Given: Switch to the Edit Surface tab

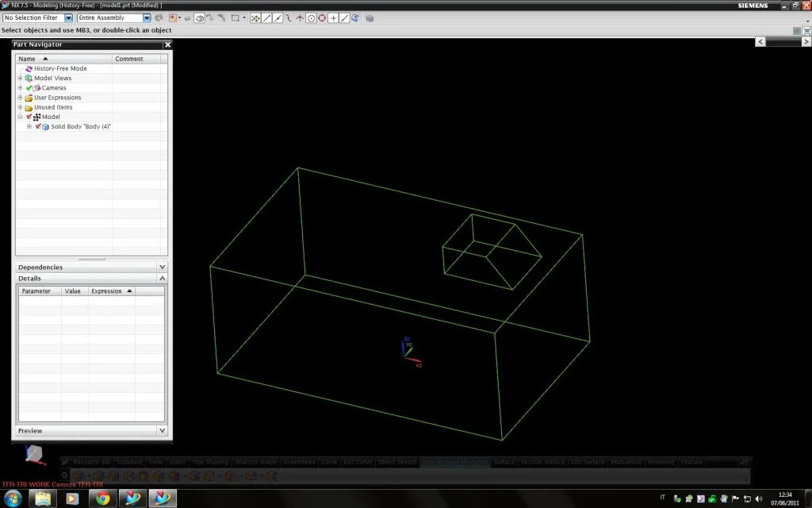Looking at the screenshot, I should point(588,462).
